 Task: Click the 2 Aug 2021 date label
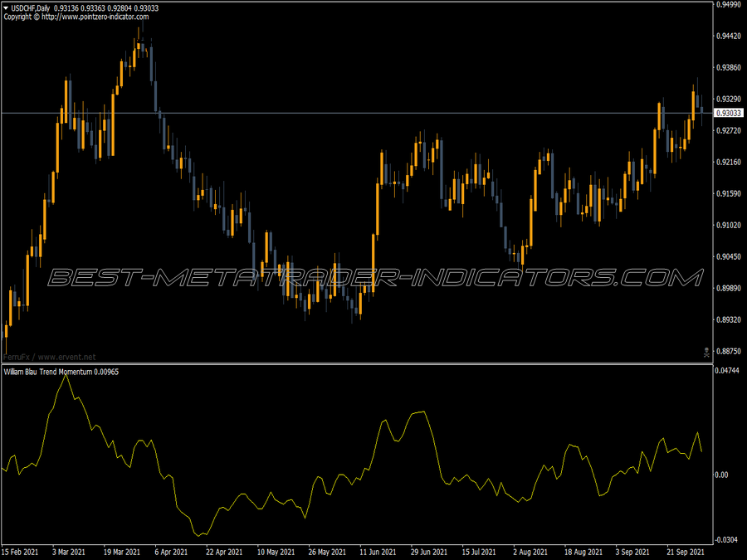pos(530,552)
